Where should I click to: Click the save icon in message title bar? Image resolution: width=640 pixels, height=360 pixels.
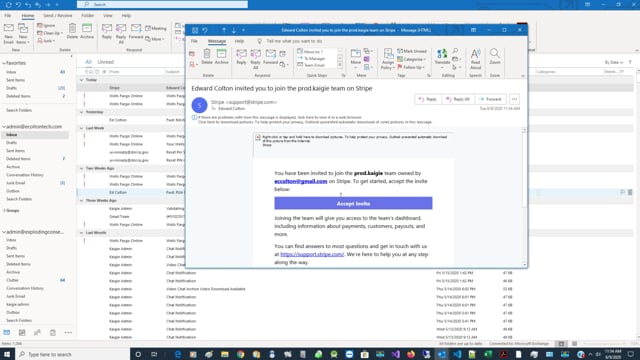(x=195, y=30)
